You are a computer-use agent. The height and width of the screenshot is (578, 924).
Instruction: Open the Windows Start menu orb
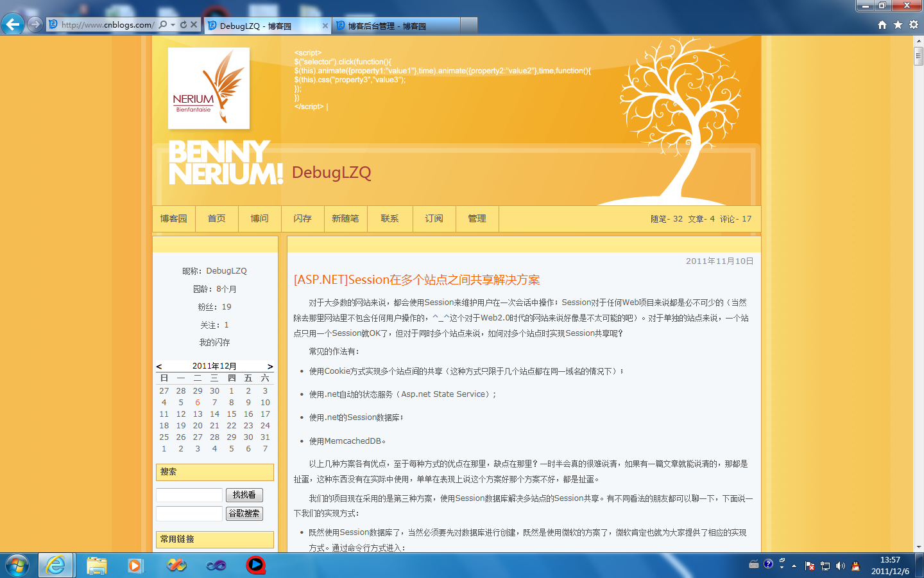pos(17,565)
